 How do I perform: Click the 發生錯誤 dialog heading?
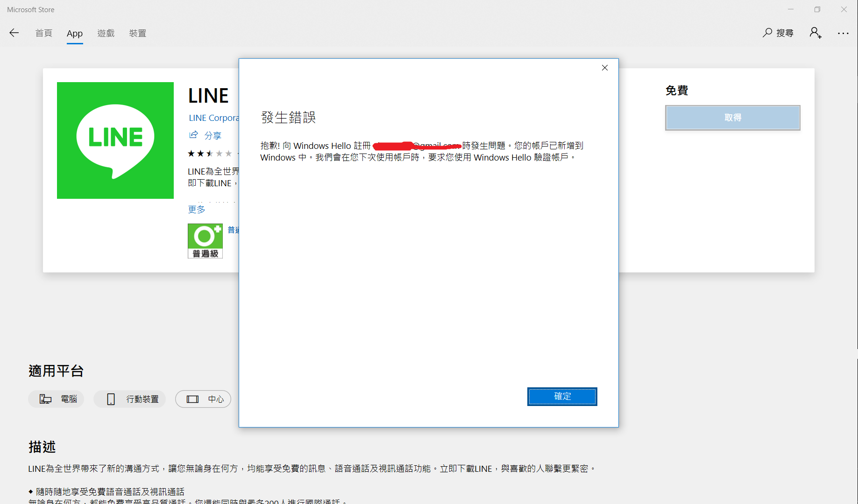(288, 117)
